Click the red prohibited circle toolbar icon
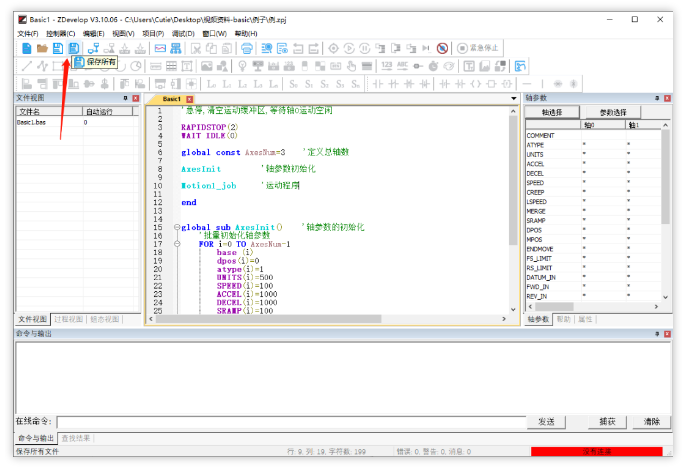 442,48
